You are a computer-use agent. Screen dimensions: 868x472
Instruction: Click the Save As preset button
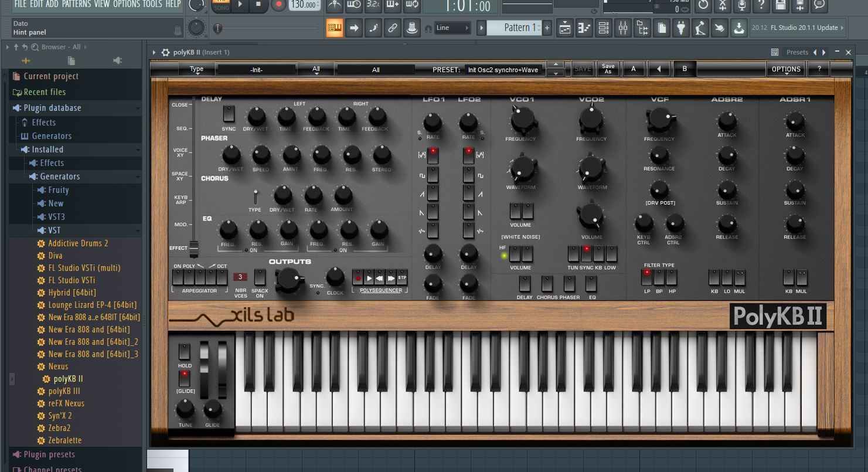tap(608, 69)
